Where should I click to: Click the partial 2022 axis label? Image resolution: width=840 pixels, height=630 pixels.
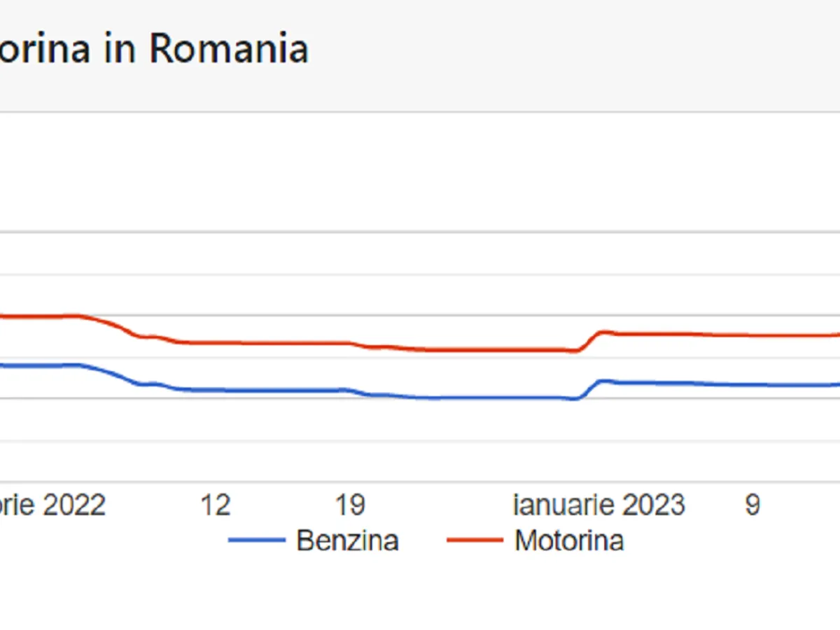tap(52, 505)
